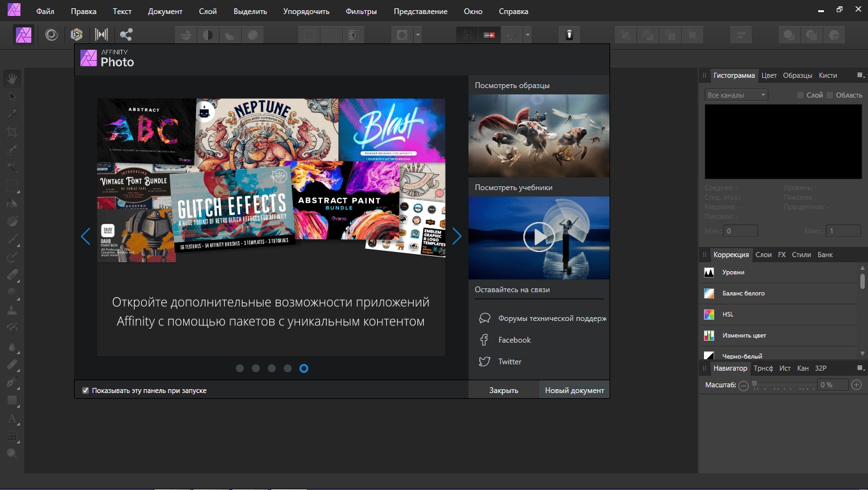Switch to the Кисти tab
868x490 pixels.
click(828, 75)
